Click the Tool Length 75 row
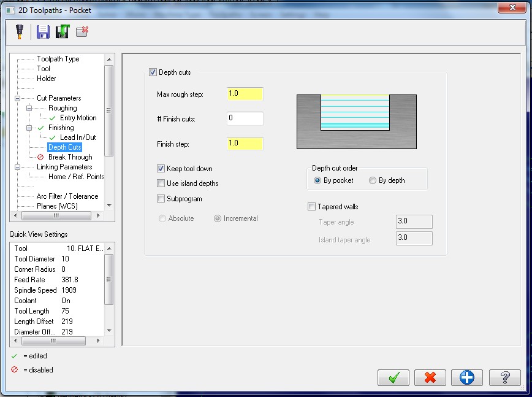 (58, 311)
